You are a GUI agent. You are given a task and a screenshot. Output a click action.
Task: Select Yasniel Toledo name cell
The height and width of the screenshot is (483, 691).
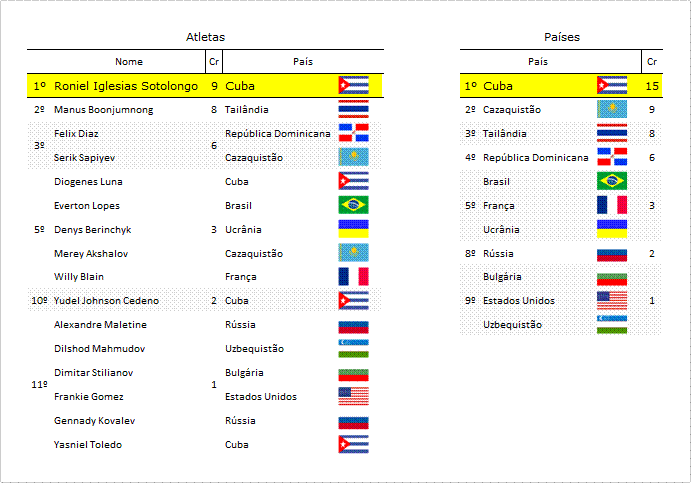[88, 445]
